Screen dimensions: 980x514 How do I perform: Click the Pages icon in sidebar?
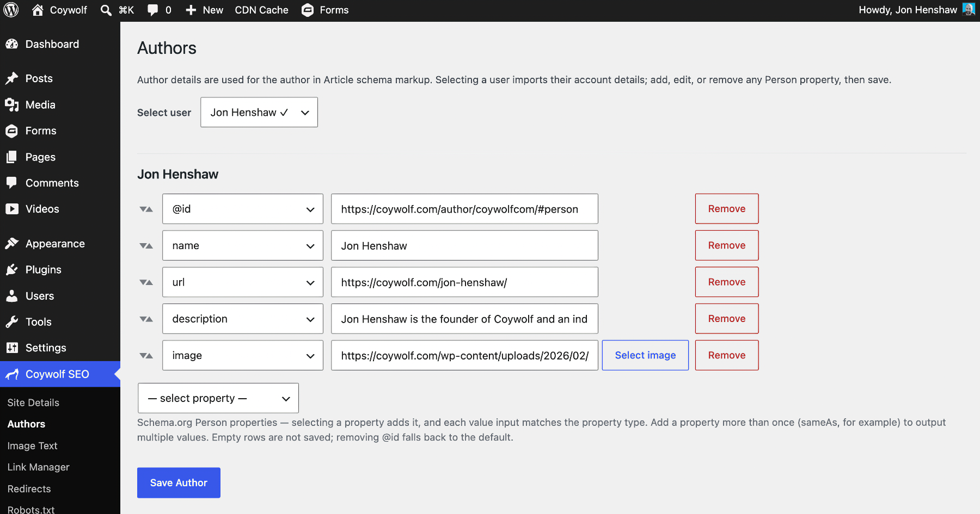[x=11, y=157]
